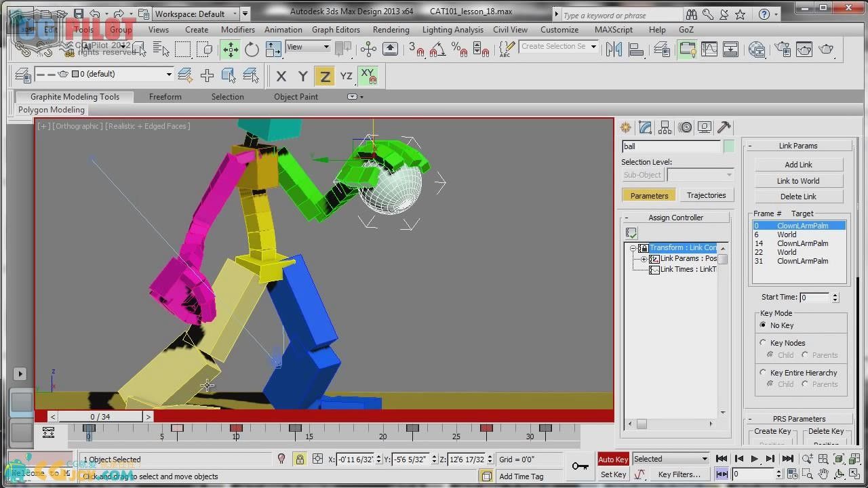Open the Rendering menu
This screenshot has height=488, width=868.
[x=391, y=30]
